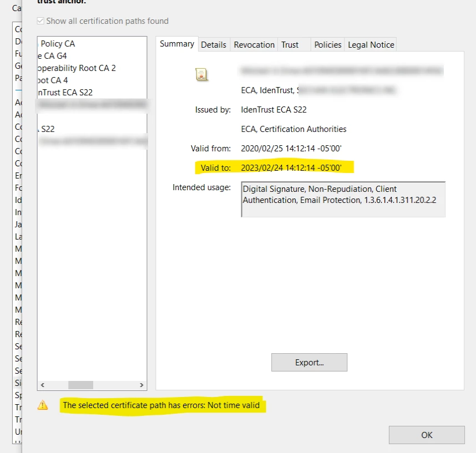Click the horizontal scrollbar thumb
The width and height of the screenshot is (476, 453).
[x=81, y=385]
